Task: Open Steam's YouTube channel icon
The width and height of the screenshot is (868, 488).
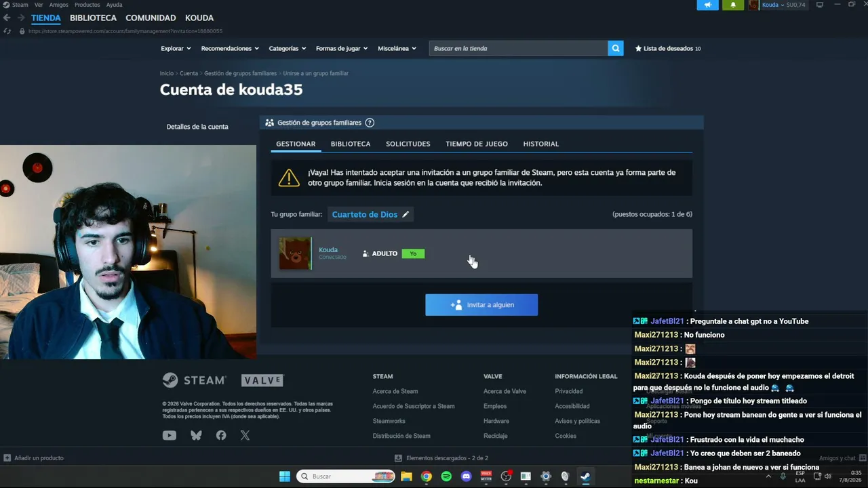Action: [170, 436]
